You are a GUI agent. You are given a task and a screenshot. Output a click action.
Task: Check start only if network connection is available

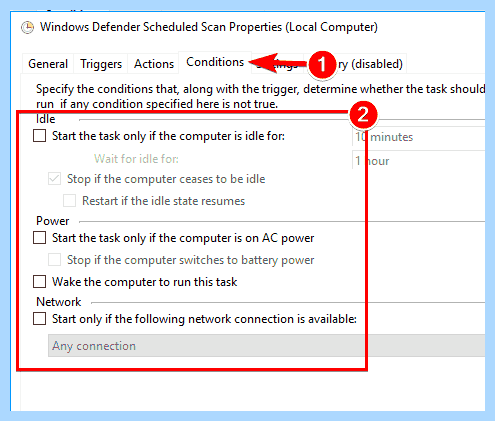[x=39, y=319]
